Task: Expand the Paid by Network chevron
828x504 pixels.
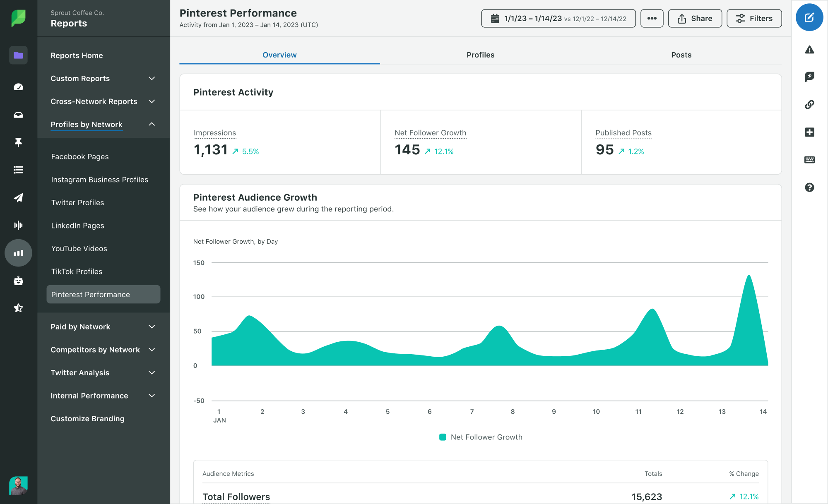Action: click(x=152, y=326)
